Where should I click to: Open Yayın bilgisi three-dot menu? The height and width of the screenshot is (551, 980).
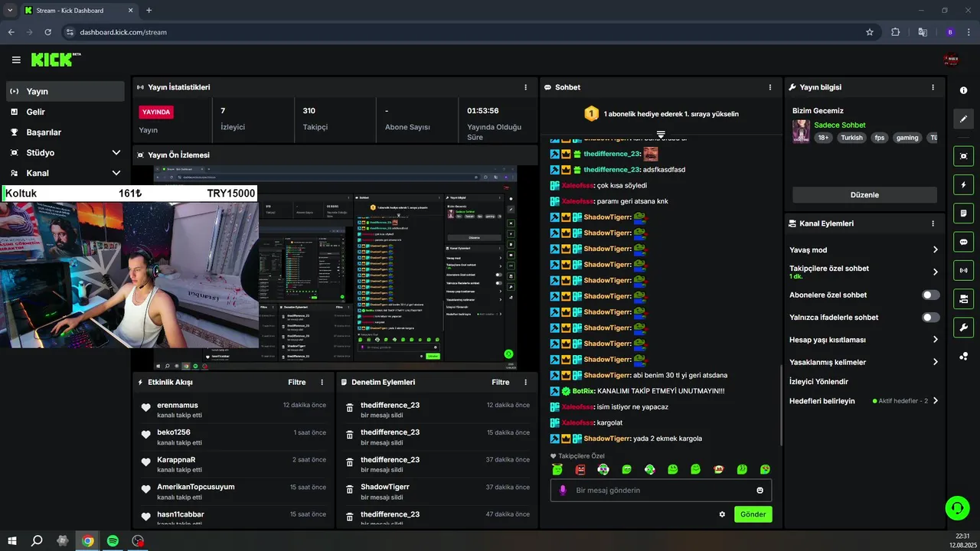[933, 87]
